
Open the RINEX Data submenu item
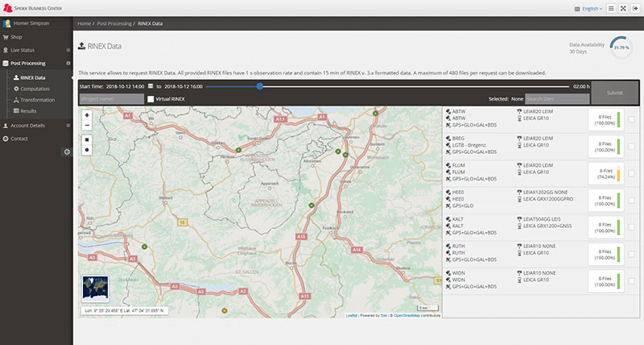click(33, 77)
